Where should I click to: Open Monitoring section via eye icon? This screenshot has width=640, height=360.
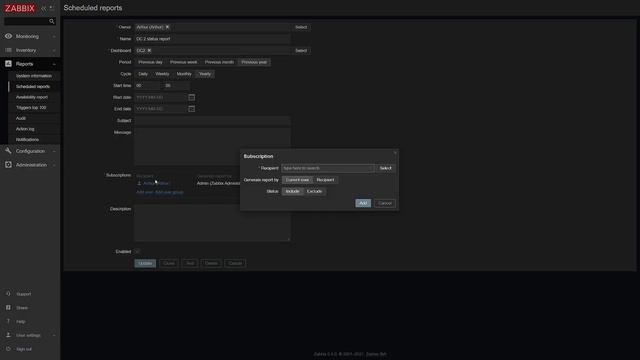point(8,36)
